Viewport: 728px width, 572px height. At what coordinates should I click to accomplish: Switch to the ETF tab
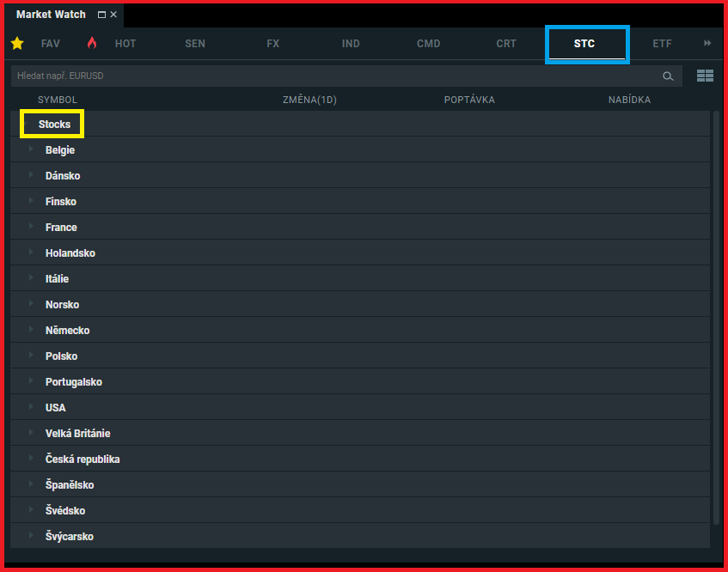(x=662, y=44)
